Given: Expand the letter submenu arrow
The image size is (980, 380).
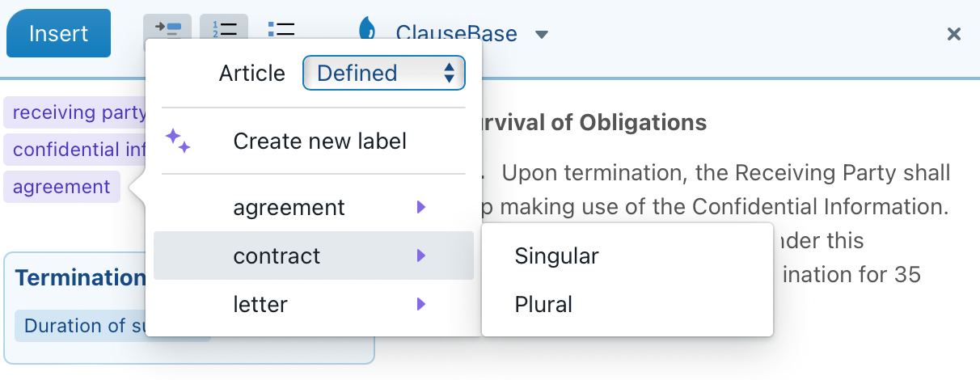Looking at the screenshot, I should pos(420,305).
